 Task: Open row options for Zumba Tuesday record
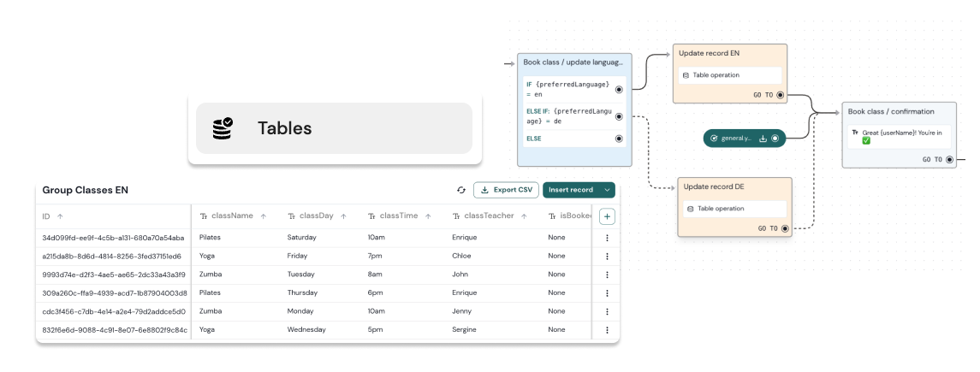607,275
